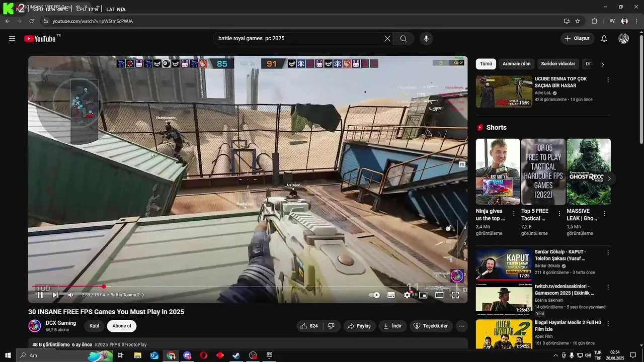
Task: Open Steam from taskbar
Action: coord(236,355)
